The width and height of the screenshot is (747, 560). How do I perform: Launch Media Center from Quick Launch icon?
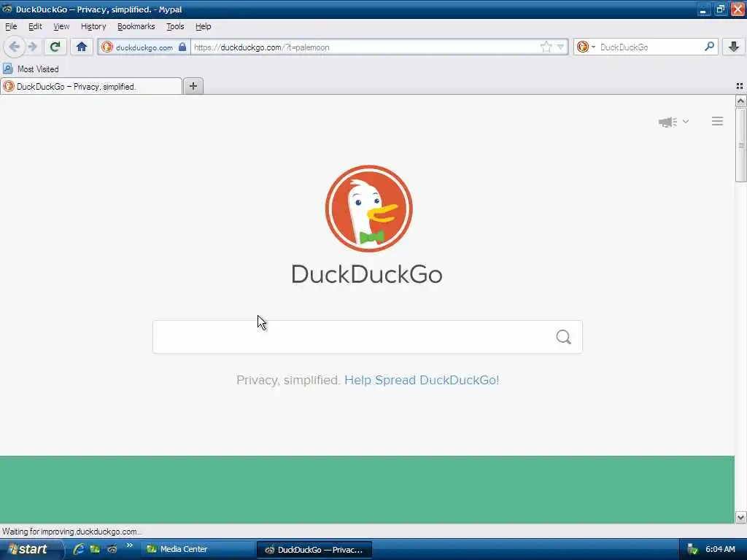[x=95, y=549]
